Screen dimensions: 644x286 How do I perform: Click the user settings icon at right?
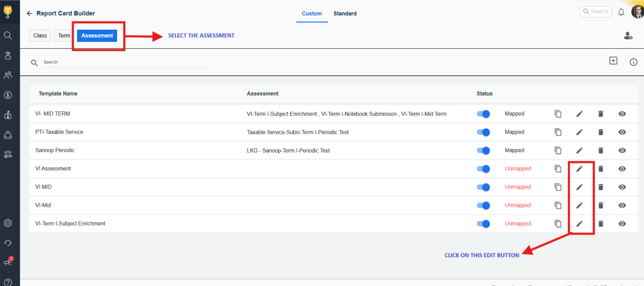pos(628,36)
